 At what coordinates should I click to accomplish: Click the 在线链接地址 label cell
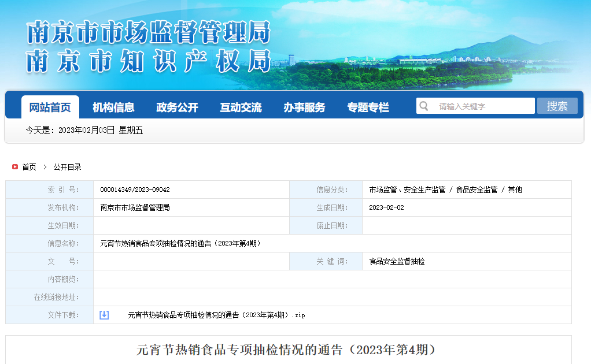[x=49, y=297]
